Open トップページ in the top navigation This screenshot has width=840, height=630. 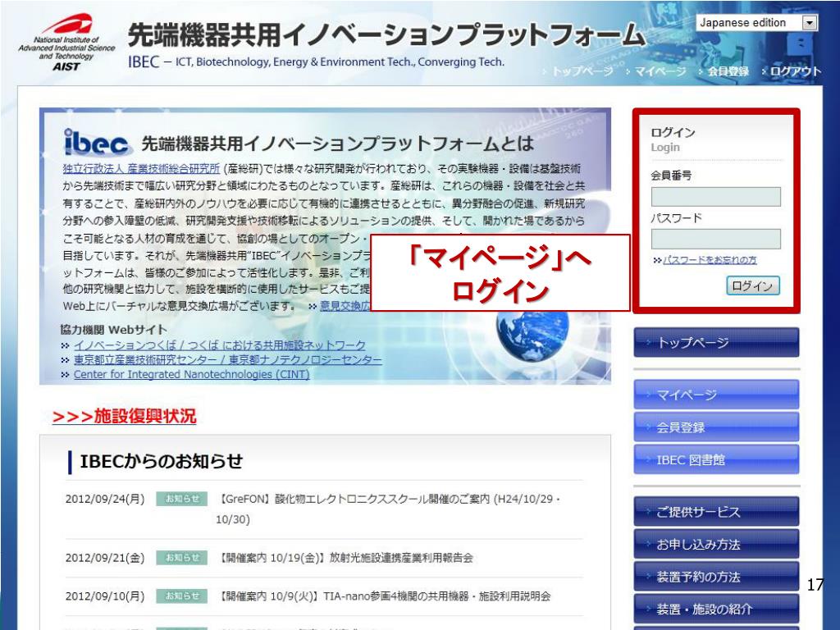pos(582,71)
